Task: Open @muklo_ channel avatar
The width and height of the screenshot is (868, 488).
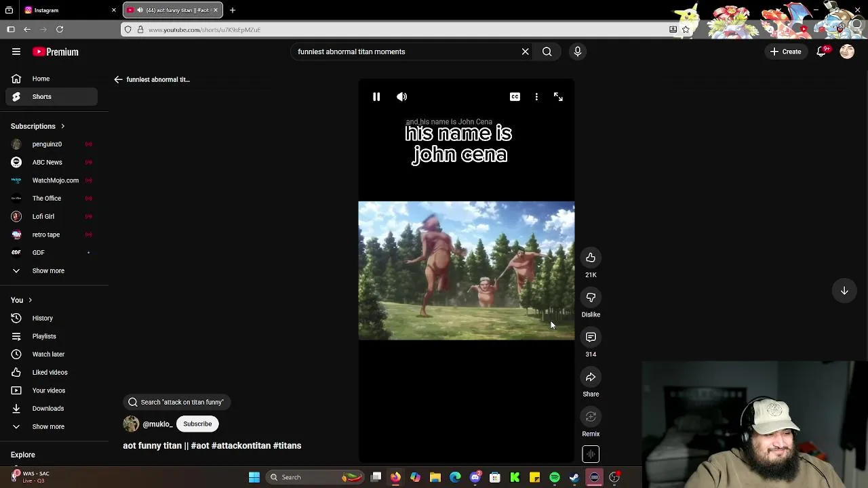Action: 131,424
